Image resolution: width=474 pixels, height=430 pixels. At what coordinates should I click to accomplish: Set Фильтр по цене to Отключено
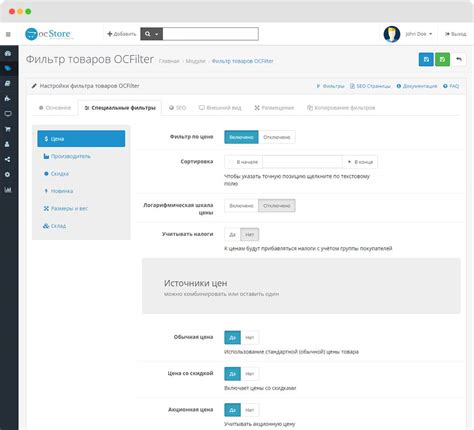277,137
